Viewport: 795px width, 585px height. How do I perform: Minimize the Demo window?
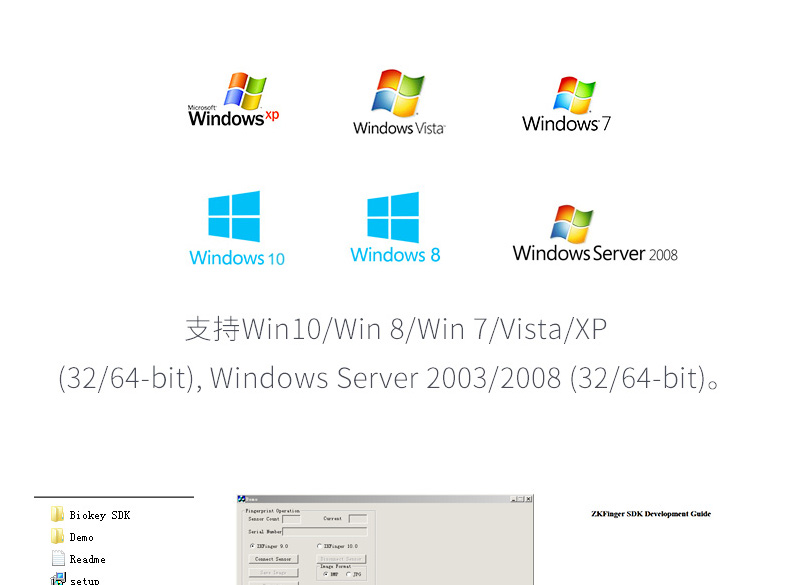(513, 499)
